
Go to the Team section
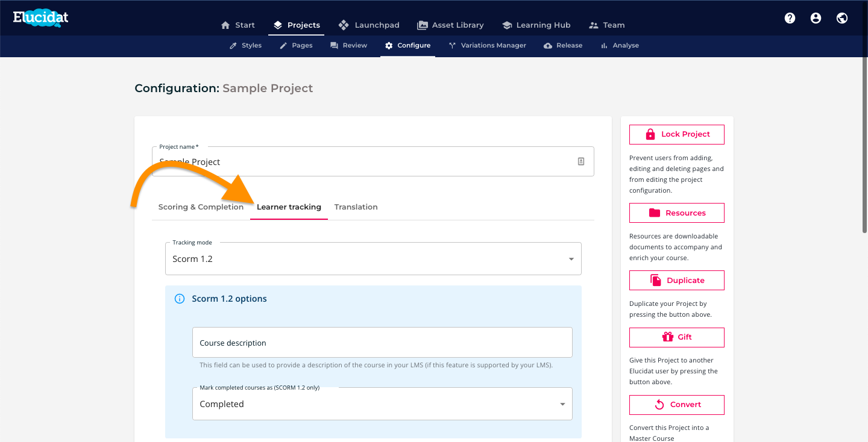pos(607,25)
